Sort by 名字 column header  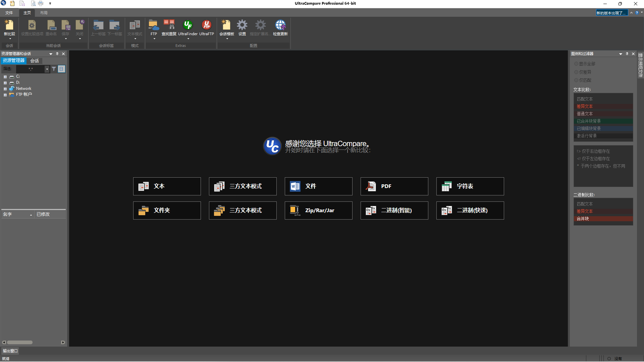point(18,214)
